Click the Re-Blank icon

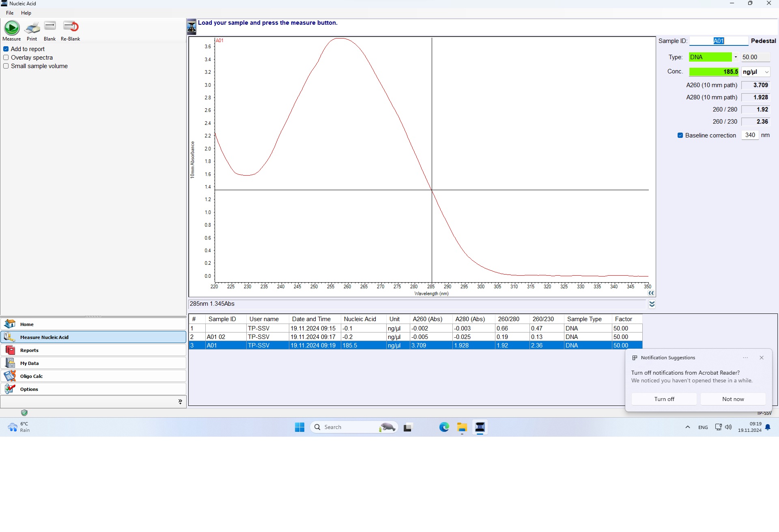(71, 27)
